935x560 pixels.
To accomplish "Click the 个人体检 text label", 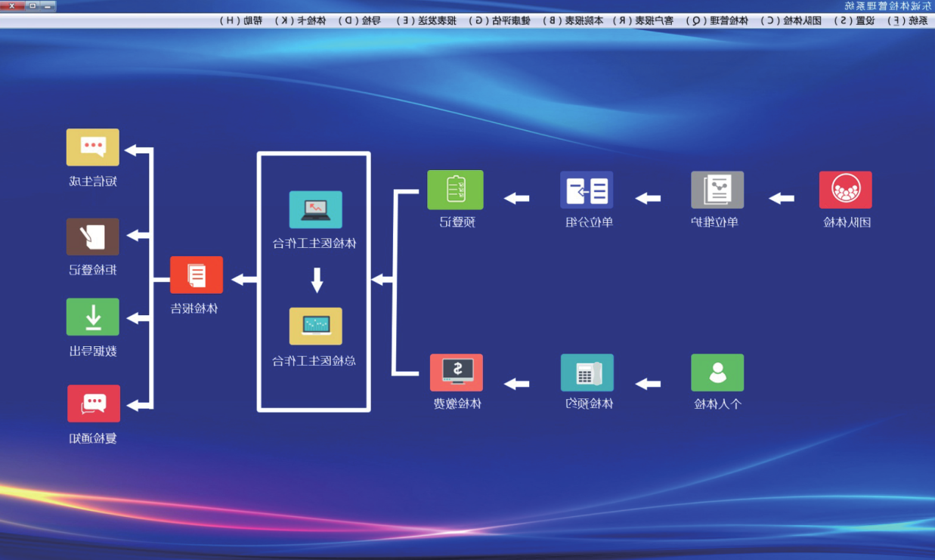I will coord(718,404).
